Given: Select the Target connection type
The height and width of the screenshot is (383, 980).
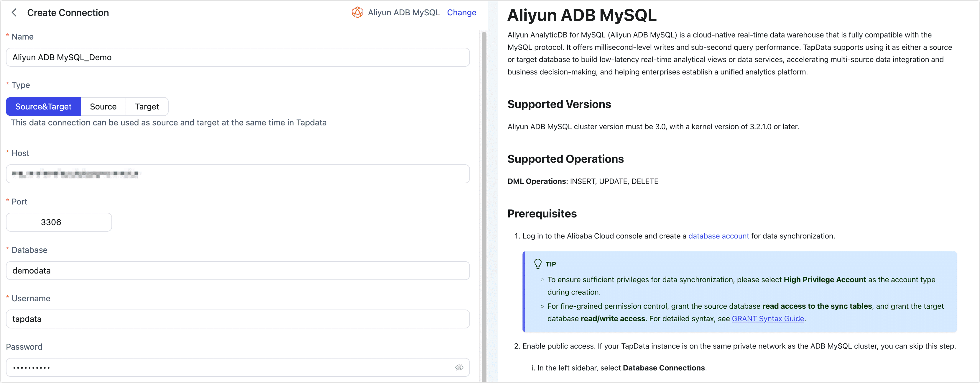Looking at the screenshot, I should (147, 107).
